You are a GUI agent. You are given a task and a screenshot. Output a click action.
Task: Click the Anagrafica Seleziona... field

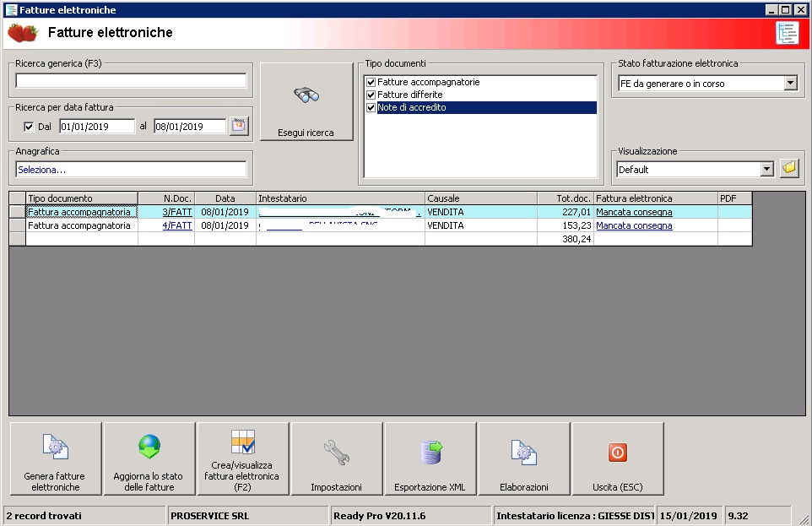click(131, 170)
